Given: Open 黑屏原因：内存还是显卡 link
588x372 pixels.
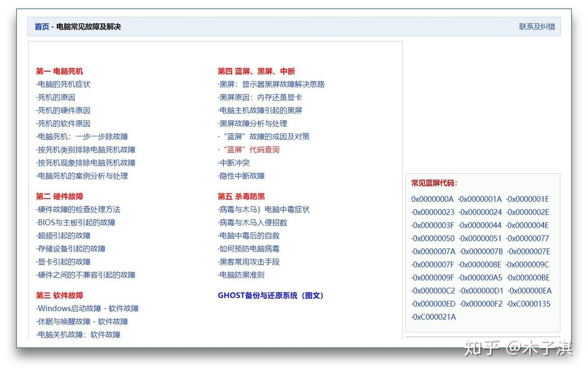Looking at the screenshot, I should pyautogui.click(x=261, y=97).
